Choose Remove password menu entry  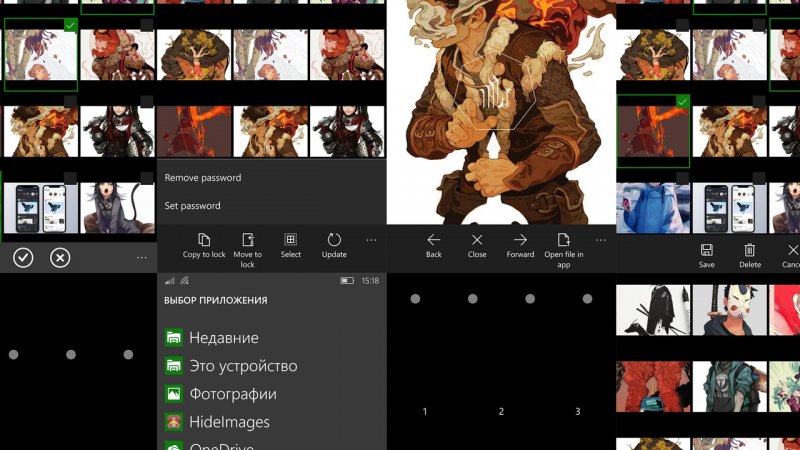(x=203, y=178)
